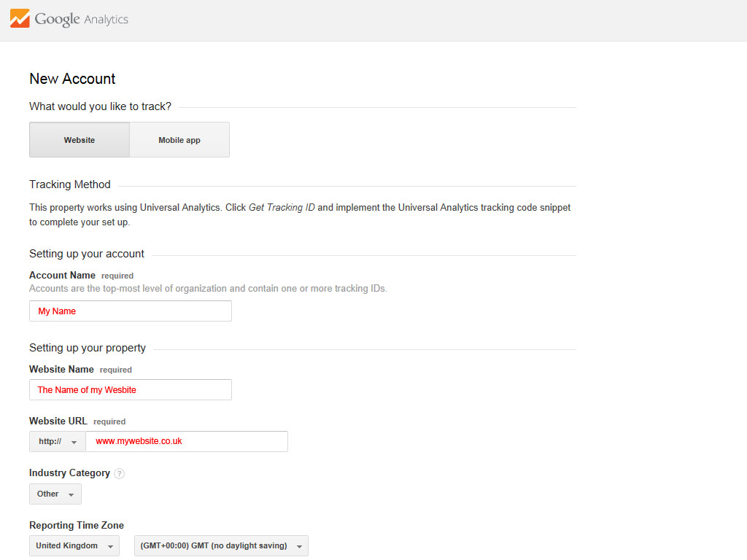Open the GMT+00:00 time zone dropdown
The image size is (747, 560).
click(x=222, y=545)
